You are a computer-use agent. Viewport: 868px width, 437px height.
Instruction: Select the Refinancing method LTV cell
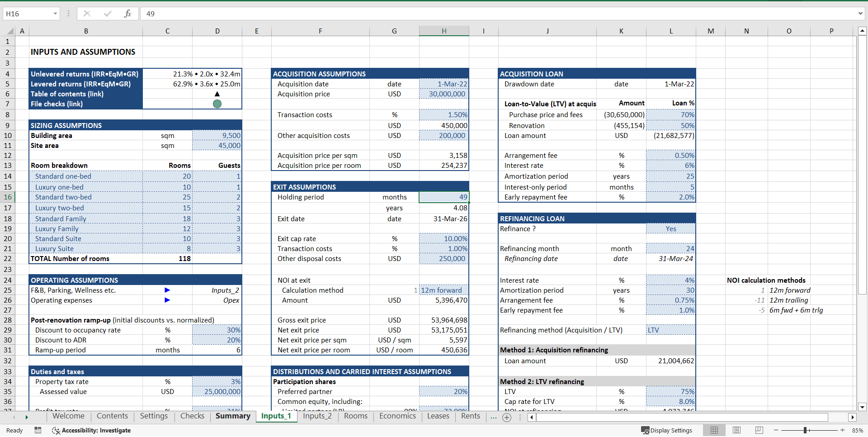(671, 330)
